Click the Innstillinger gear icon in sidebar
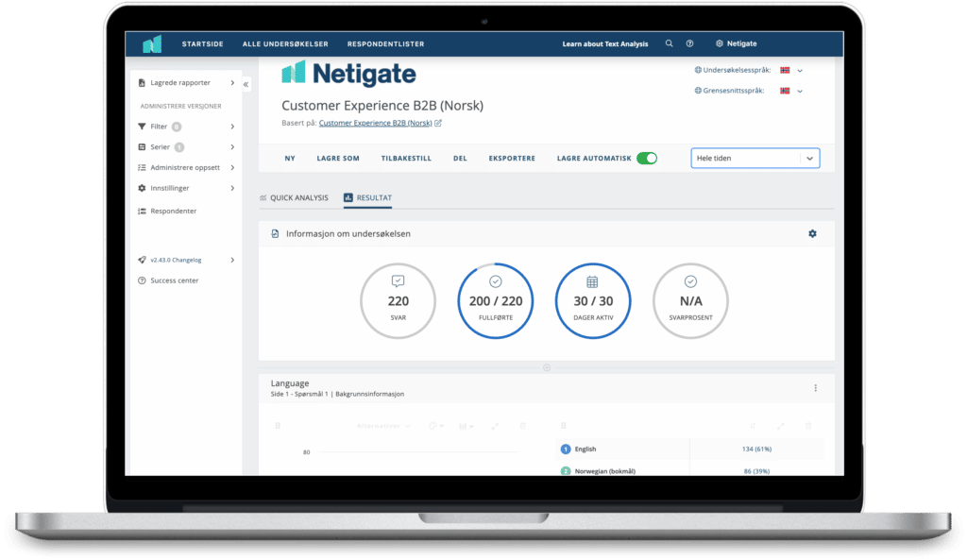Viewport: 967px width, 560px height. pyautogui.click(x=142, y=188)
